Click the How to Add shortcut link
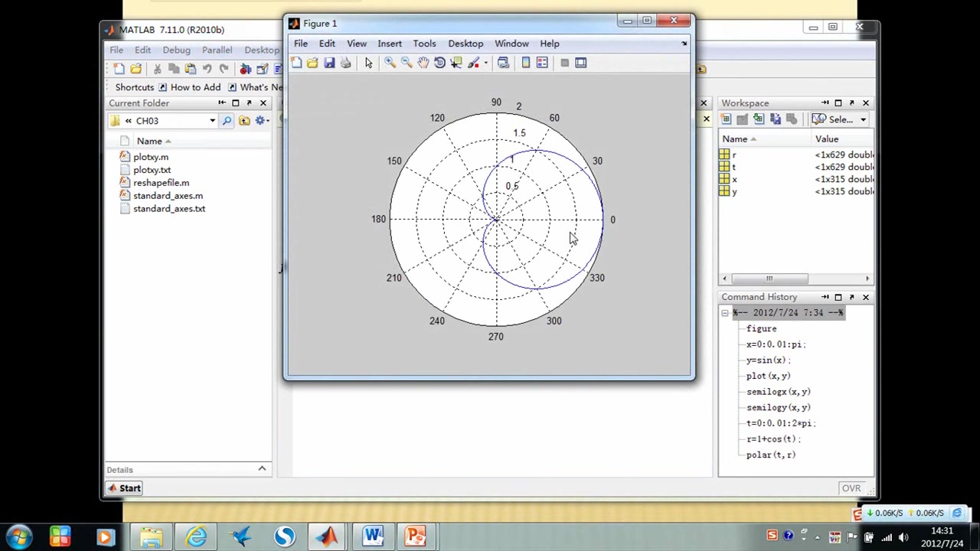 (x=194, y=87)
